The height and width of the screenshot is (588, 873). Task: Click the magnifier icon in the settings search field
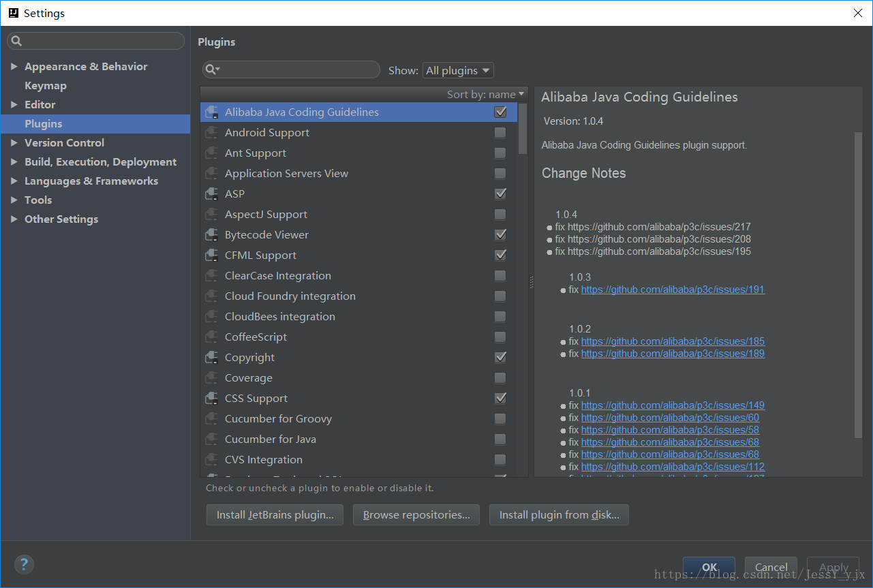[17, 41]
